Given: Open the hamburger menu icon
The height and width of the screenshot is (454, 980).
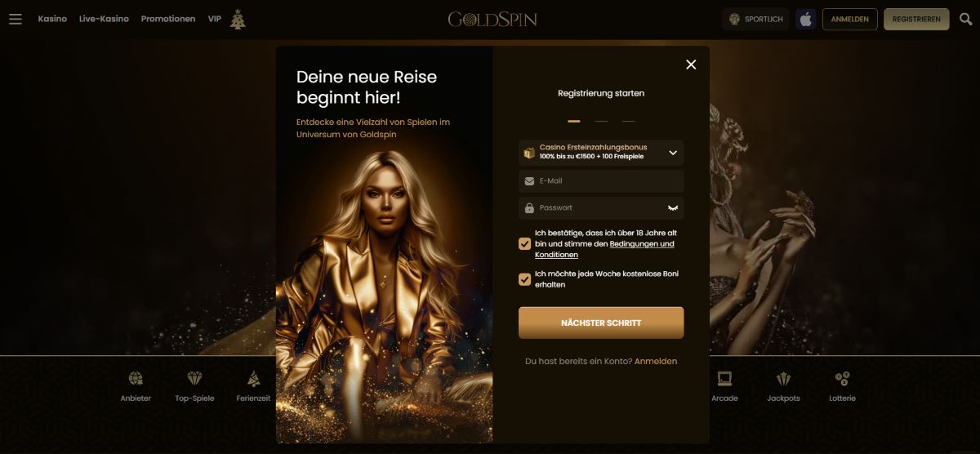Looking at the screenshot, I should [x=15, y=19].
